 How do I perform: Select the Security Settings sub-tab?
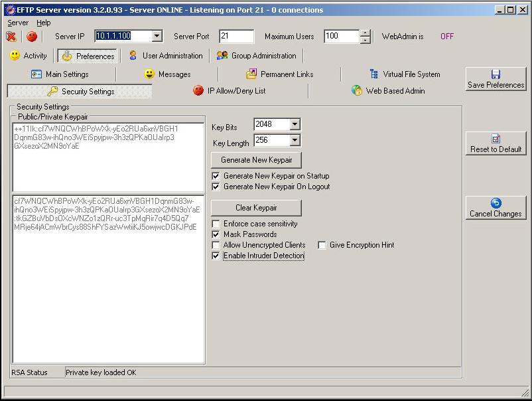click(x=80, y=92)
